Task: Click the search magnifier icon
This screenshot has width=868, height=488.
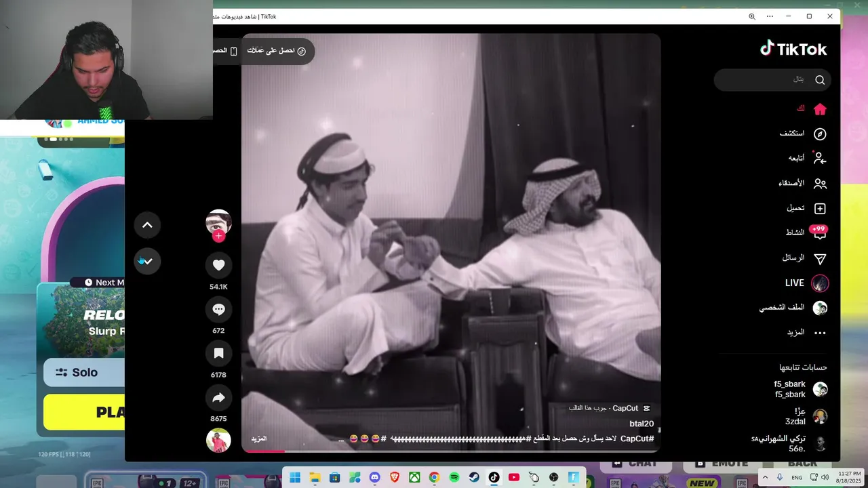Action: (820, 80)
